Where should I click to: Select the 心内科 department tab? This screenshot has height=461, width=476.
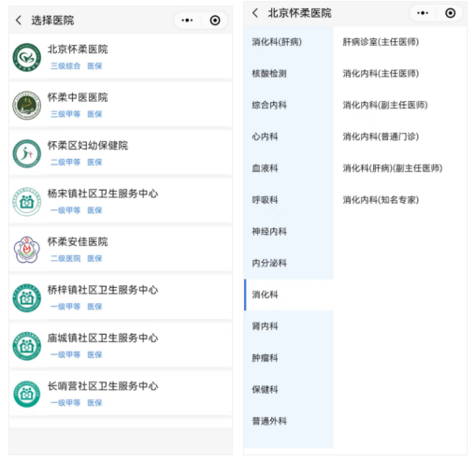click(289, 137)
